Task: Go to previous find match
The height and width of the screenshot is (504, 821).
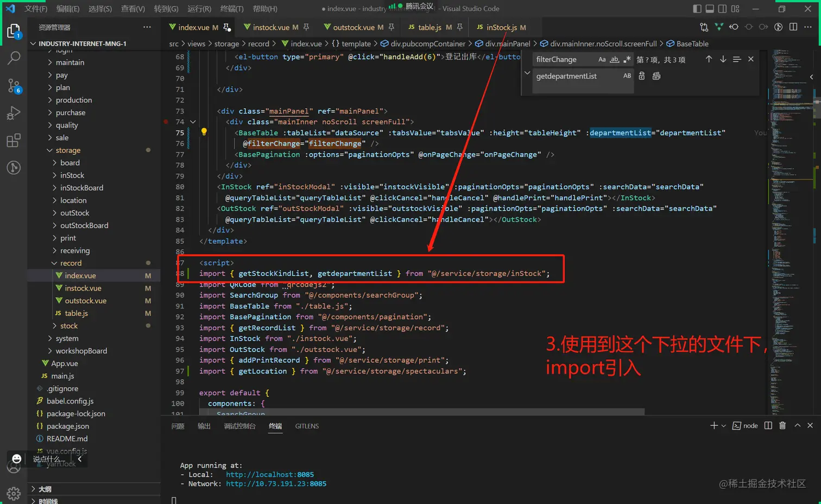Action: tap(709, 59)
